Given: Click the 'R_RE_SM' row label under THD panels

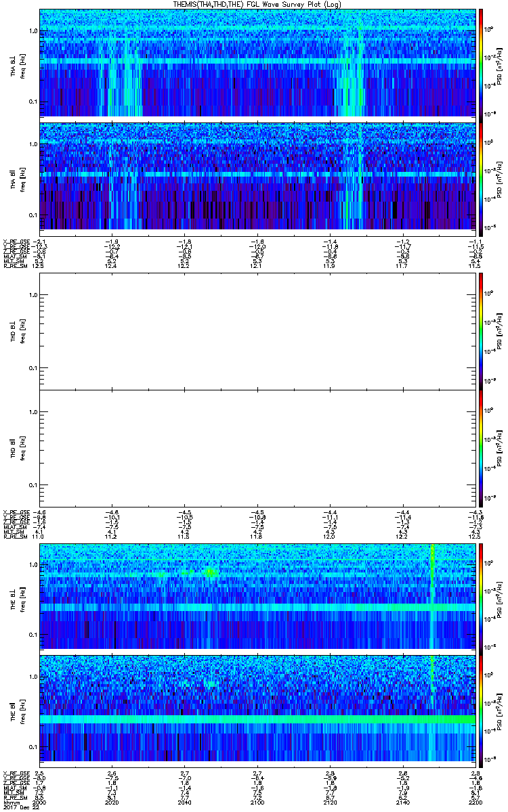Looking at the screenshot, I should [x=16, y=535].
